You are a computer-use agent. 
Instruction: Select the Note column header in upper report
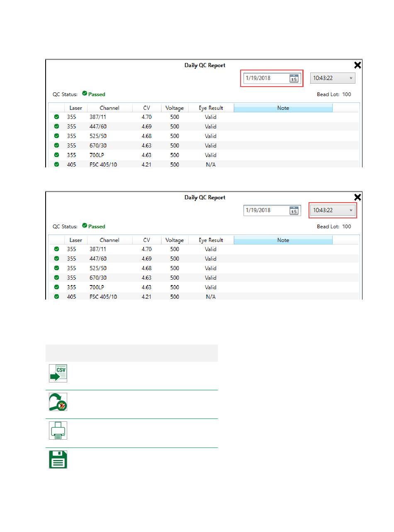[283, 108]
